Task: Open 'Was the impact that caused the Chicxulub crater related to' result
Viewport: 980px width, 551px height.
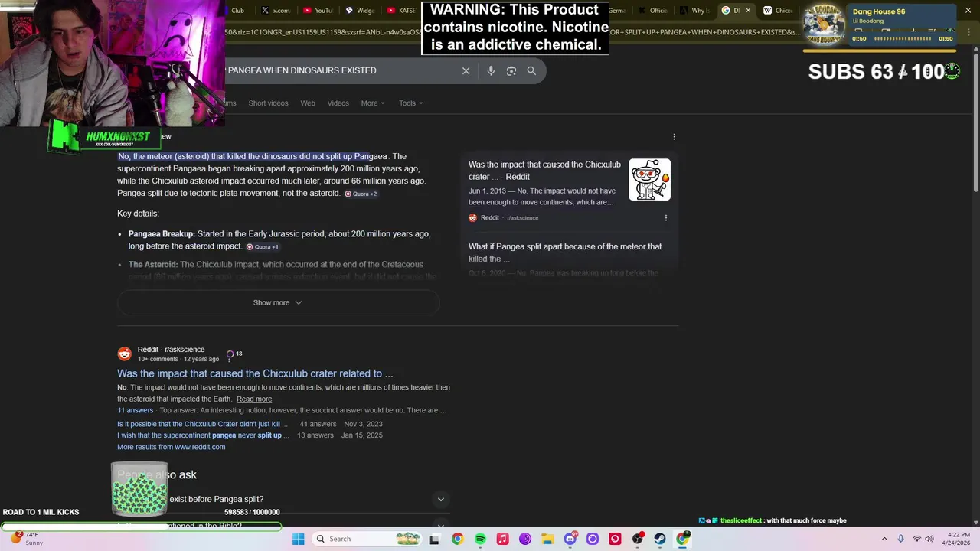Action: 255,373
